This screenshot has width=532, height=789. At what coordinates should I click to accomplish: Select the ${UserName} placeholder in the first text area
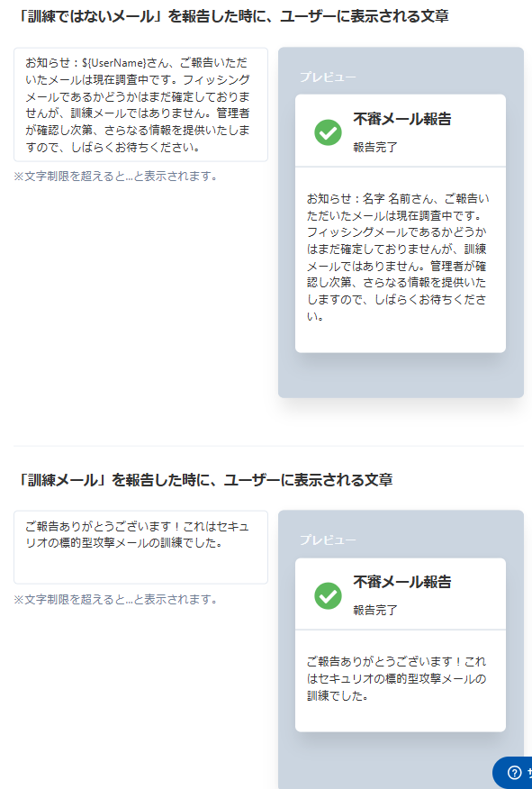114,63
